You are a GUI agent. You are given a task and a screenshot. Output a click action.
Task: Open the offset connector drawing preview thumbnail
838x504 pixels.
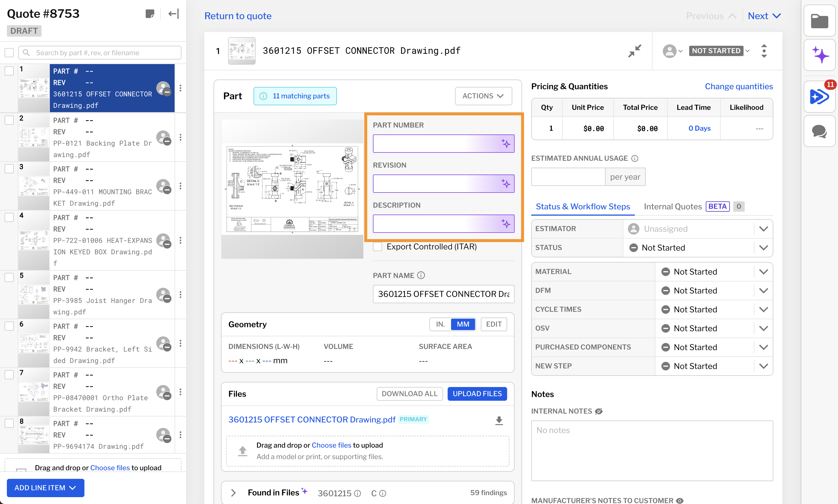[292, 189]
